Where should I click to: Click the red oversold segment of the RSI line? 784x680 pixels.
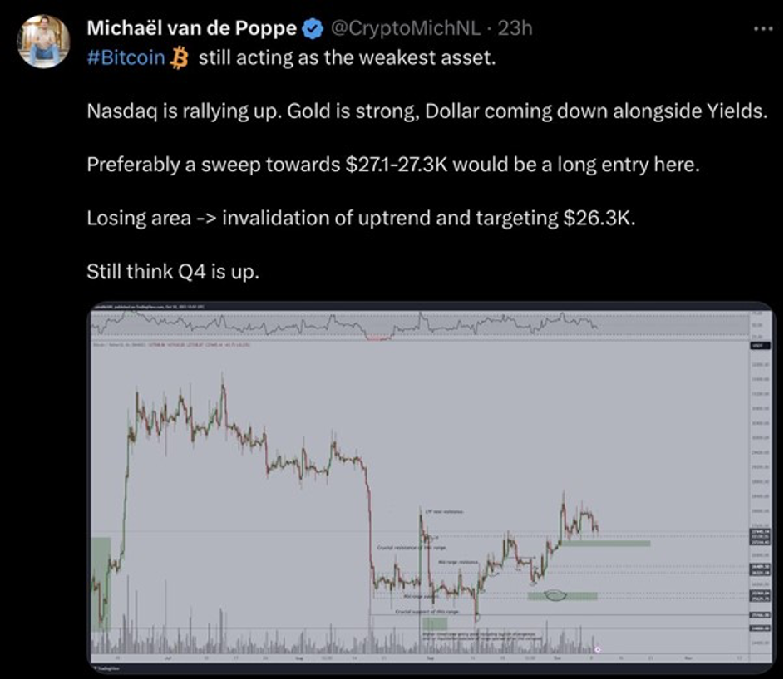coord(379,338)
